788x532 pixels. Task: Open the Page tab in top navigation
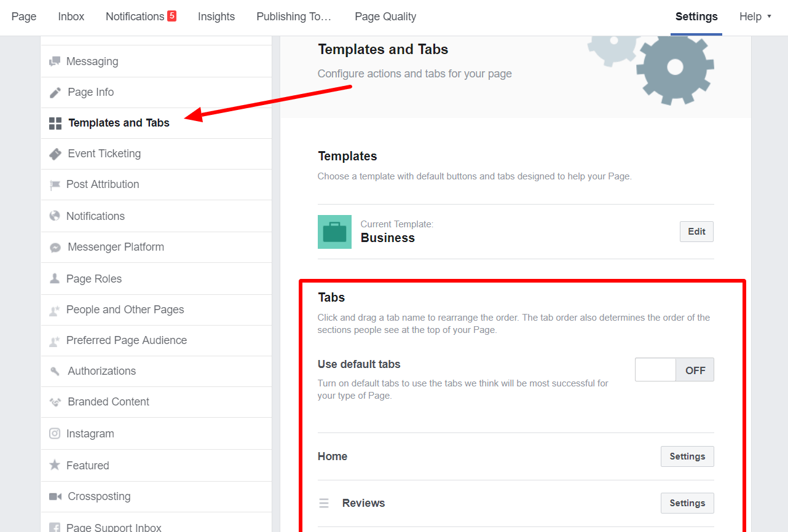tap(24, 17)
